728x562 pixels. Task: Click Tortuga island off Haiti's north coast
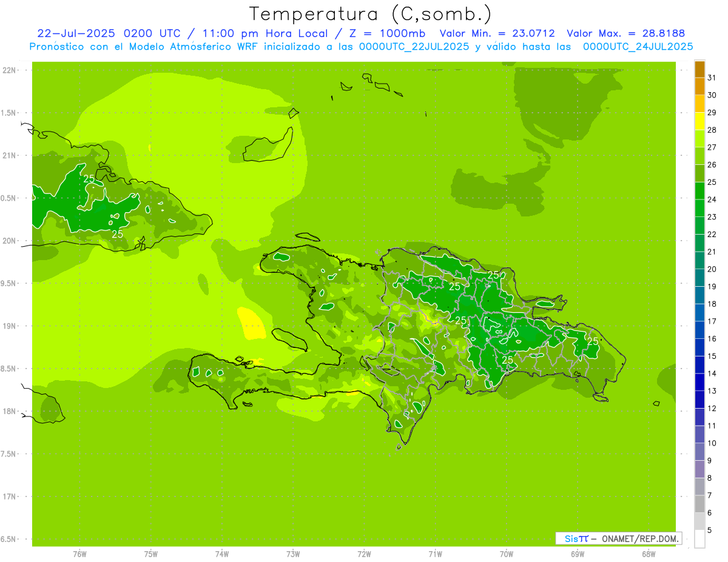(308, 236)
